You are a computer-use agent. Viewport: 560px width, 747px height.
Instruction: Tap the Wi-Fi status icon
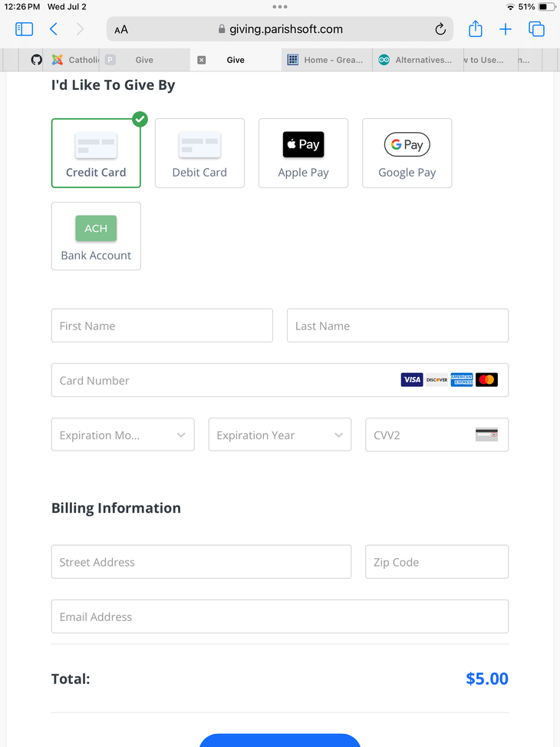pyautogui.click(x=510, y=7)
